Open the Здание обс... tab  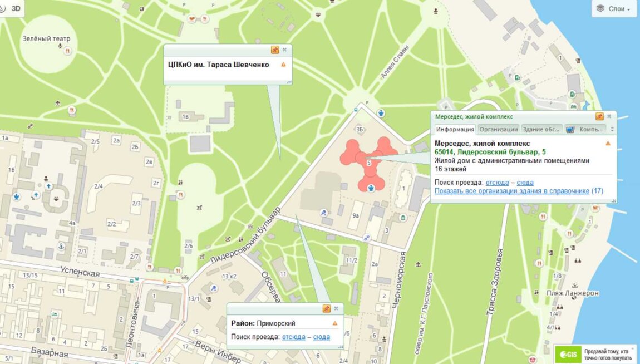tap(541, 129)
